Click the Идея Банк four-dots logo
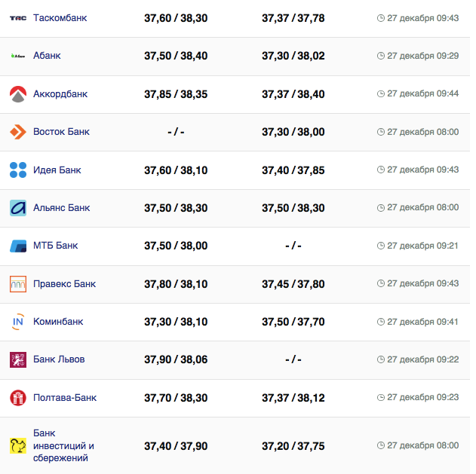This screenshot has height=474, width=476. coord(18,170)
